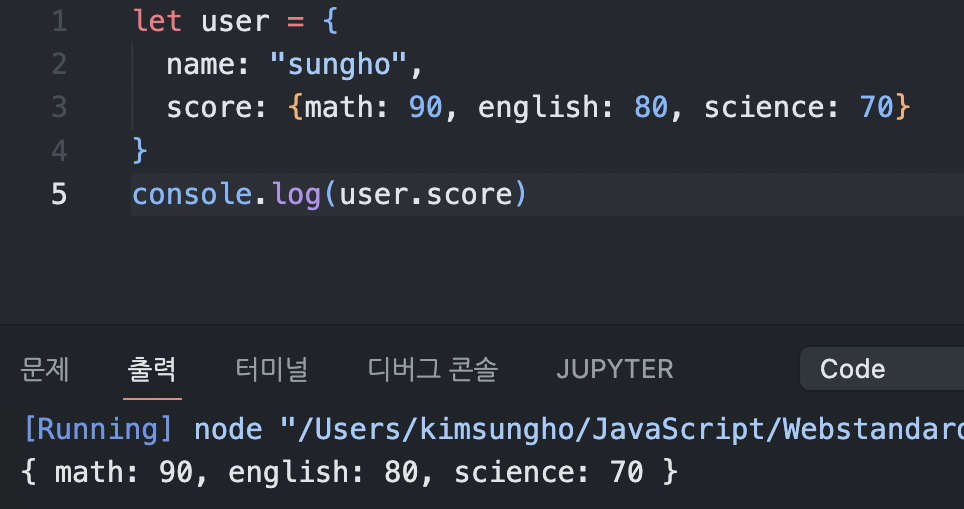Click the value 90 on code line 3
Screen dimensions: 964x509
[425, 108]
